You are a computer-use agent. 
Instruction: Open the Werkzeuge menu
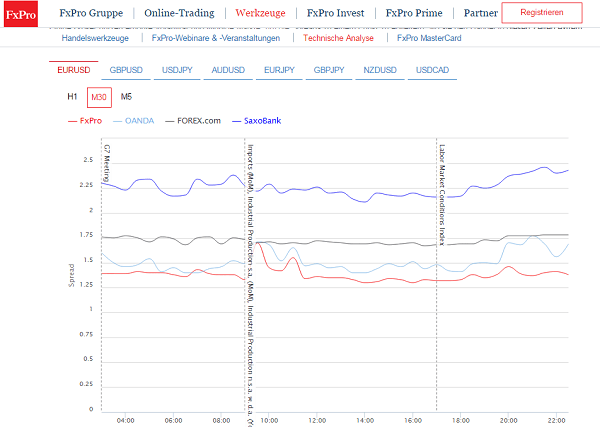click(261, 13)
